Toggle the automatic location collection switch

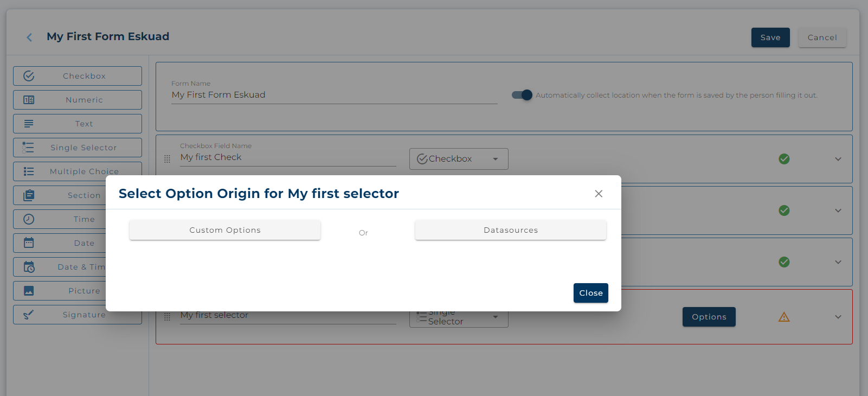click(x=522, y=95)
